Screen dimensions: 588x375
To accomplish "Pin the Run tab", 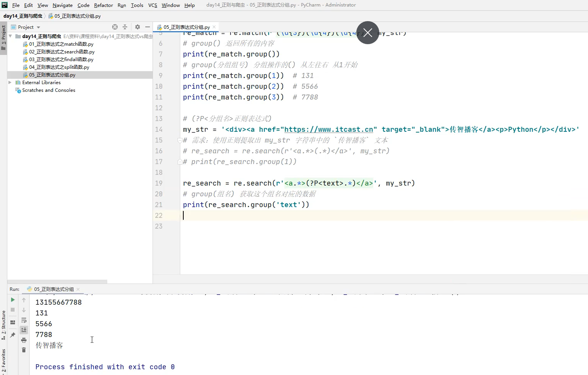I will pos(13,335).
